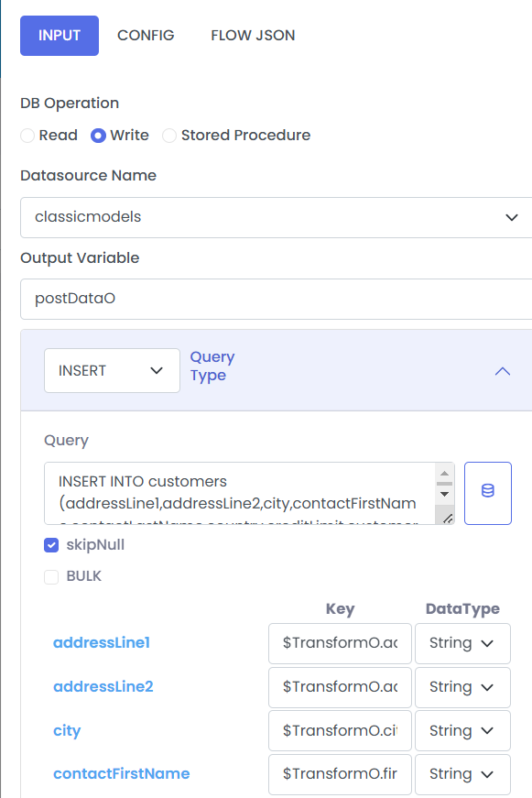The height and width of the screenshot is (798, 532).
Task: Open the database query builder icon
Action: [x=487, y=493]
